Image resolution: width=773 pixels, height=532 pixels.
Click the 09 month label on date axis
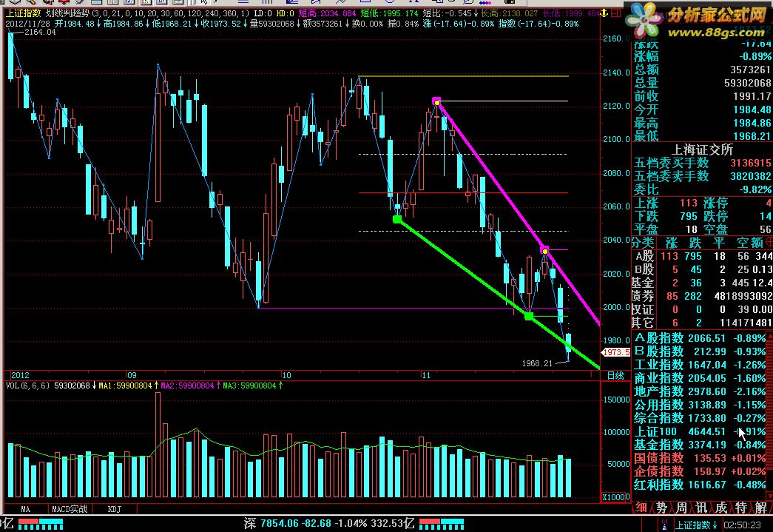(132, 375)
